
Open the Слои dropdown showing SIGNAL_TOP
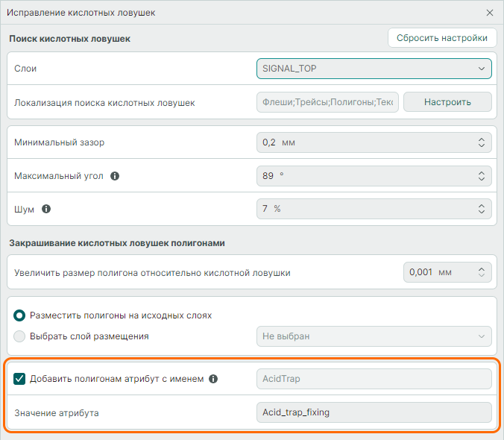coord(374,69)
